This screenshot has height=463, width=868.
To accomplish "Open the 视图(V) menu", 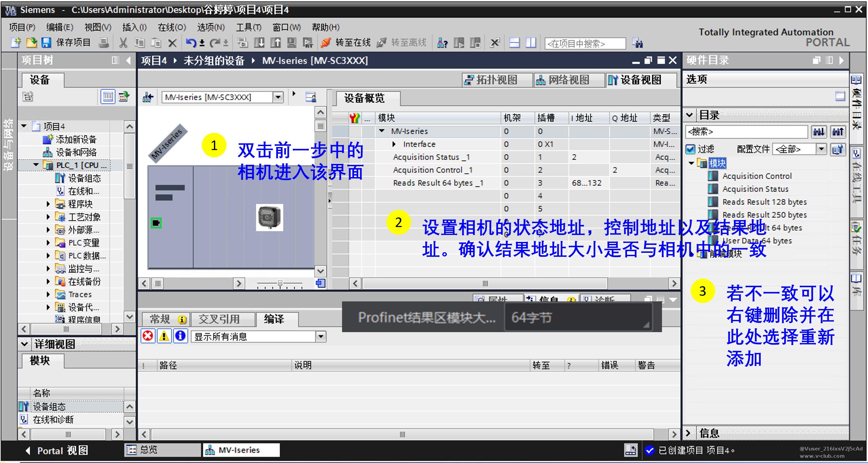I will pos(98,27).
